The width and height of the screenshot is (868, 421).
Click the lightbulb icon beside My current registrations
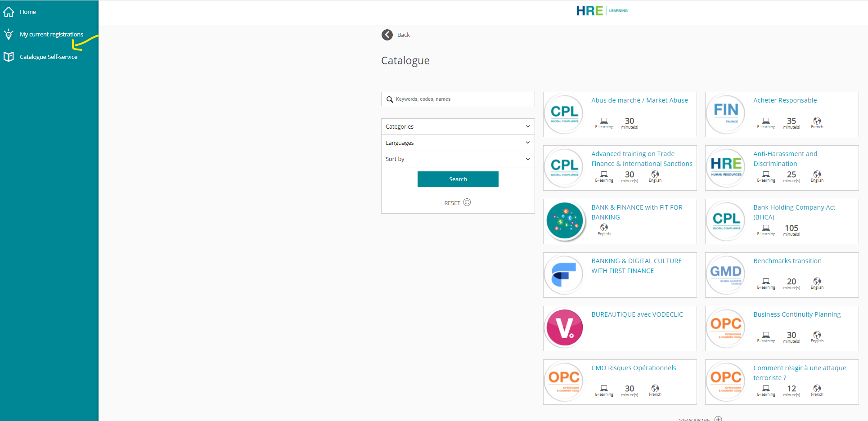pyautogui.click(x=9, y=34)
